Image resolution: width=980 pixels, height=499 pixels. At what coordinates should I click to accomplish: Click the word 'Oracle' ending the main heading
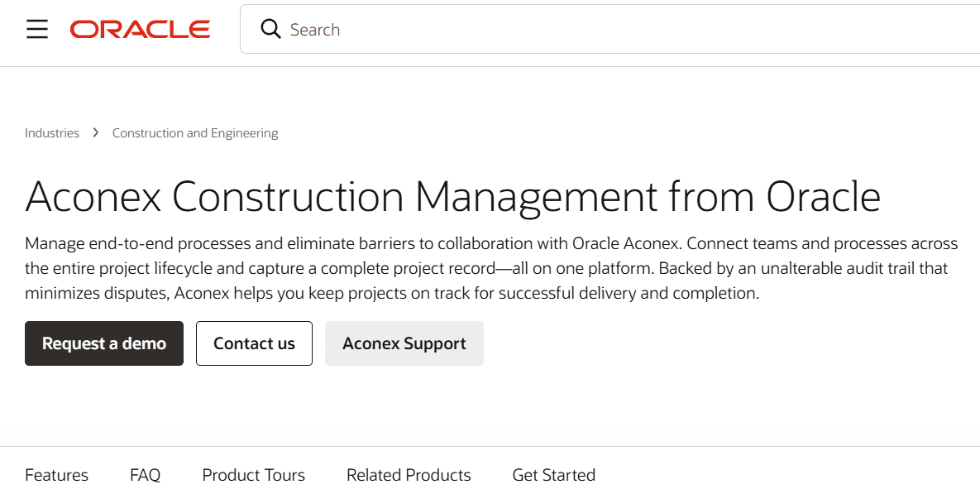[x=824, y=197]
